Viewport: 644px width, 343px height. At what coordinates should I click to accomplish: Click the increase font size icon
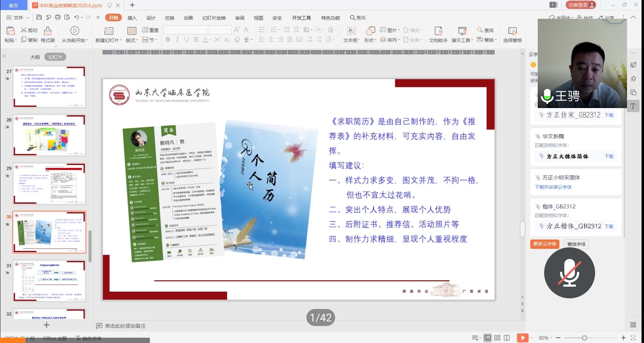[x=237, y=30]
